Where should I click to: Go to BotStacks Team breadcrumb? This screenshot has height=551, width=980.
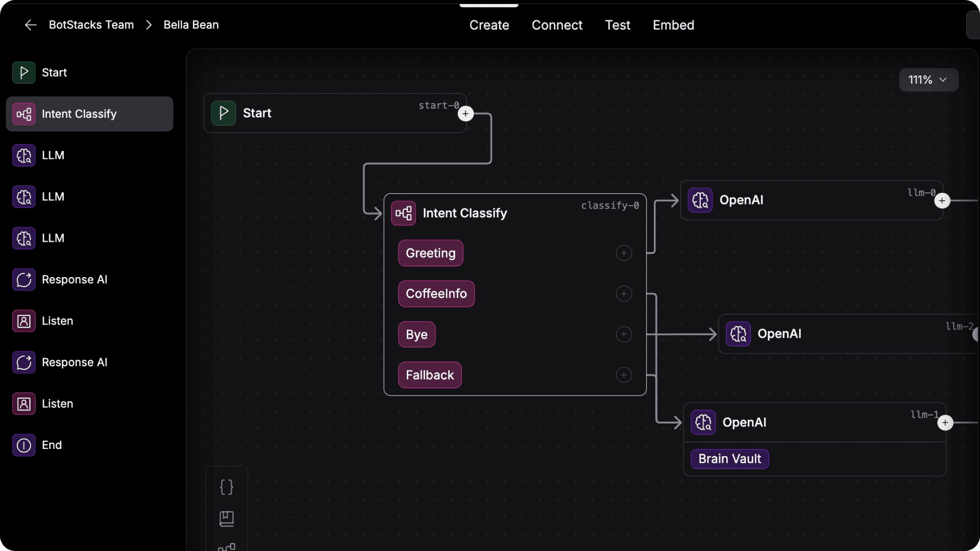click(x=91, y=25)
